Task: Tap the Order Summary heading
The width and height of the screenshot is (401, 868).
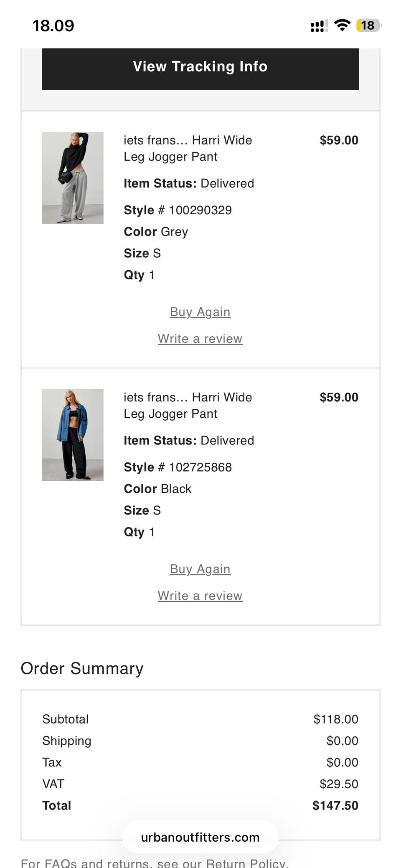Action: [x=82, y=668]
